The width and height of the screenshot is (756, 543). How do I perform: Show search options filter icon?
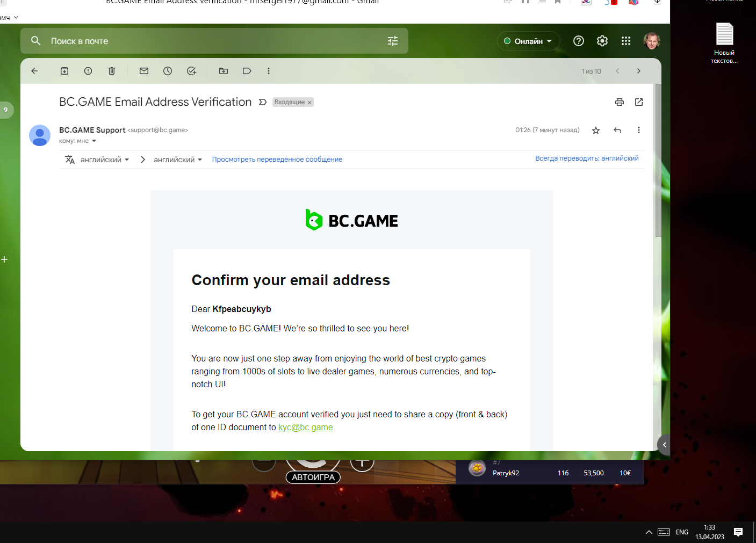393,41
